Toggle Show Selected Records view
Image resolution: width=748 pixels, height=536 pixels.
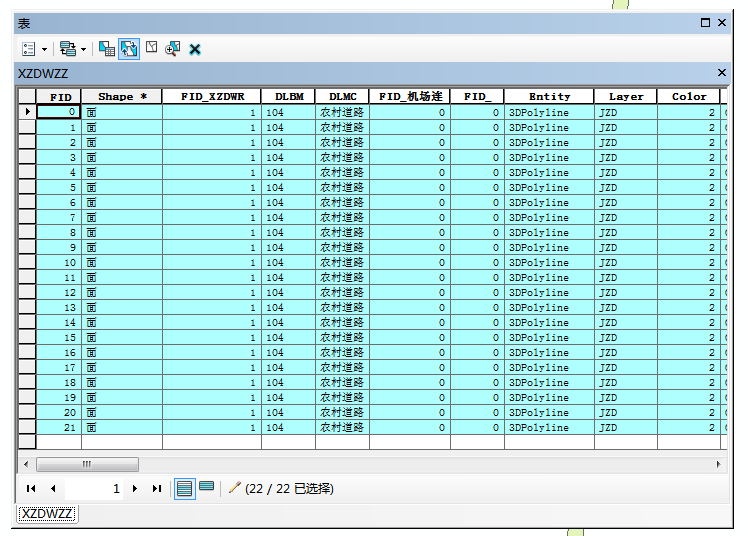[x=206, y=488]
